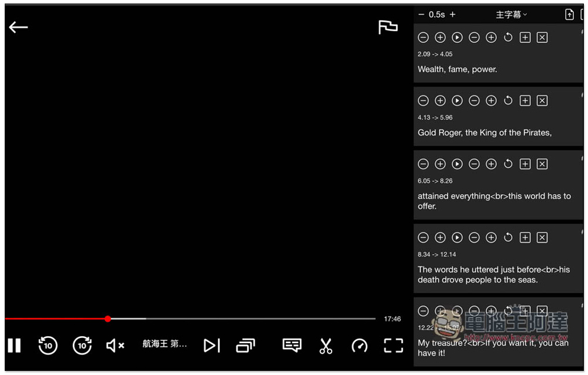Click the back arrow icon

point(18,27)
